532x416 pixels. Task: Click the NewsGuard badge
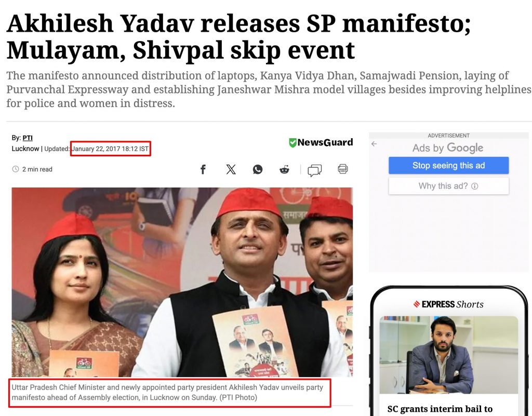321,142
